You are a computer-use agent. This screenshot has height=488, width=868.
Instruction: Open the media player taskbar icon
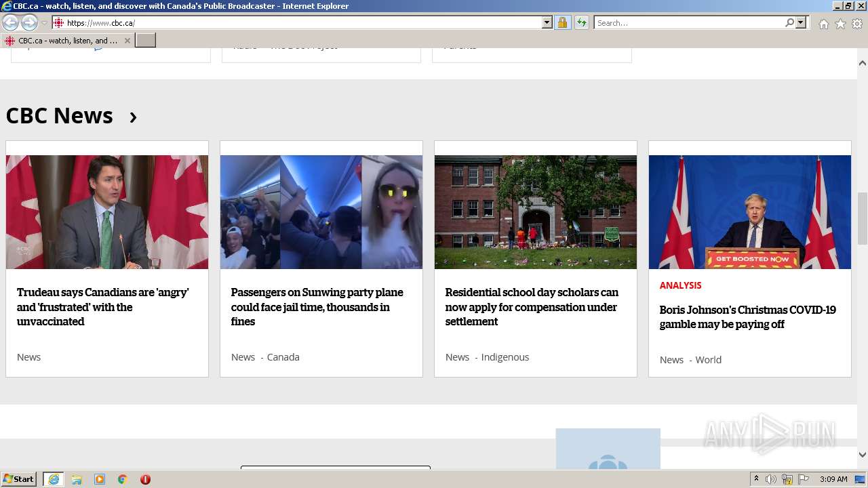(x=100, y=479)
